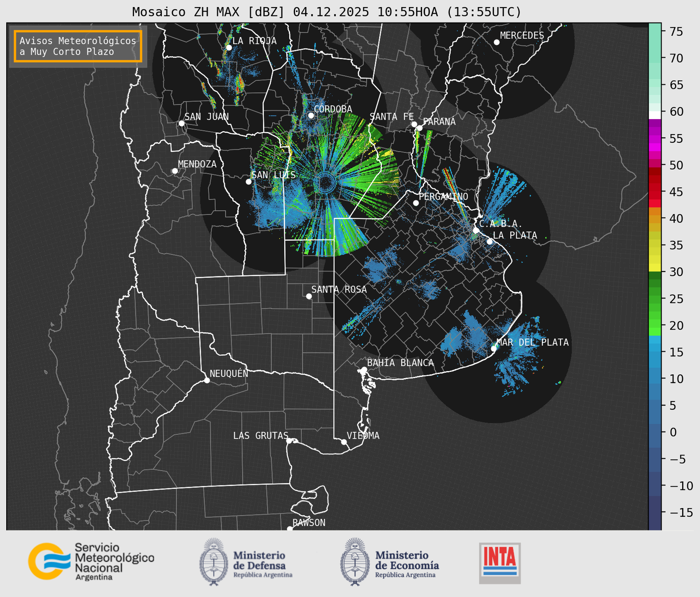
Task: Click the LAS GRUTAS city marker dot
Action: 289,440
